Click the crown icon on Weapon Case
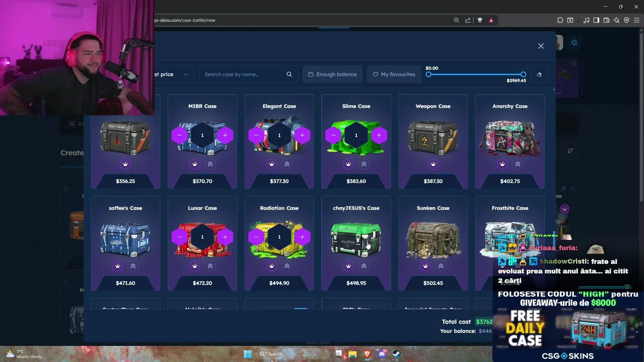Image resolution: width=644 pixels, height=362 pixels. click(433, 164)
